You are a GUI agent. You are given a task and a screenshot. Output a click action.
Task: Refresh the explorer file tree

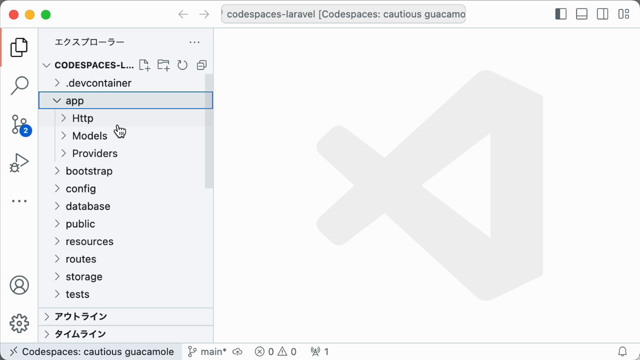[182, 65]
